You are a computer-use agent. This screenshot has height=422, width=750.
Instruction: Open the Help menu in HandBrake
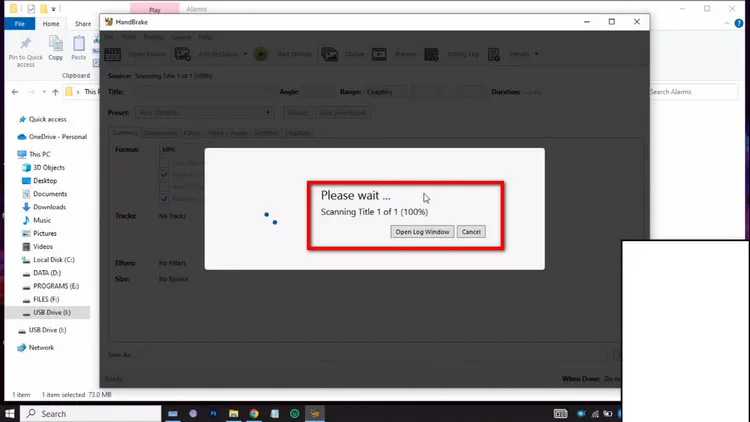pyautogui.click(x=205, y=37)
